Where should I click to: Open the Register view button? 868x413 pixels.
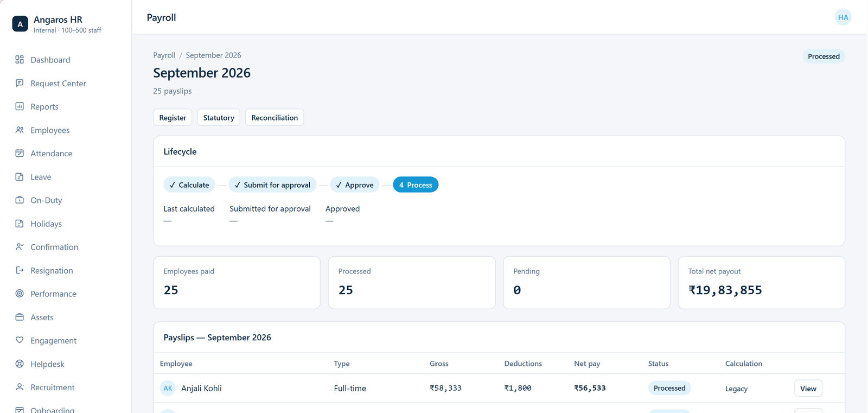(173, 117)
